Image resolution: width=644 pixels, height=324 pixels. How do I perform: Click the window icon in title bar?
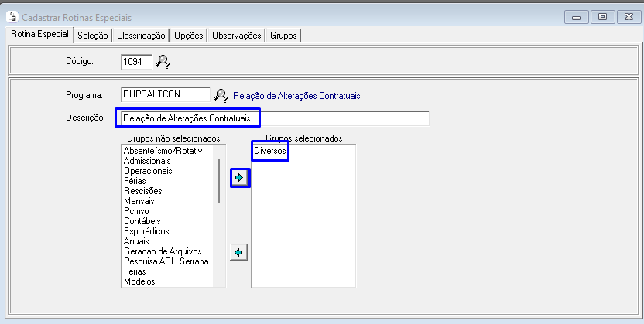(x=12, y=15)
